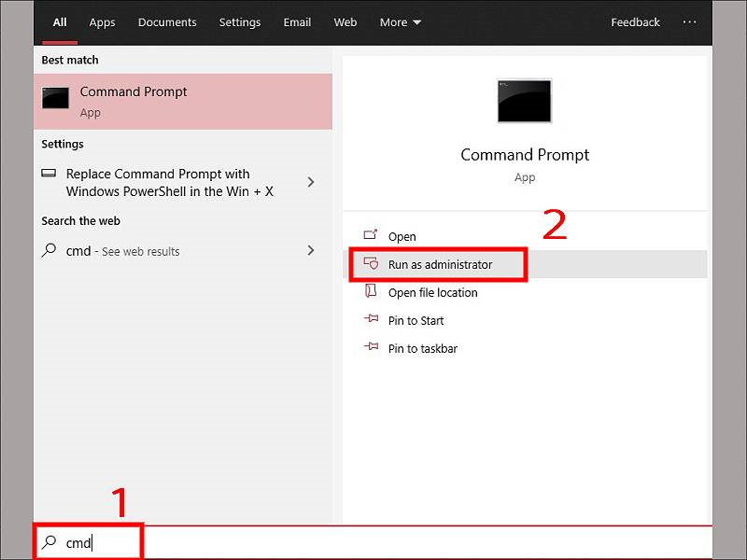The image size is (747, 560).
Task: Select the Settings filter tab
Action: coord(239,21)
